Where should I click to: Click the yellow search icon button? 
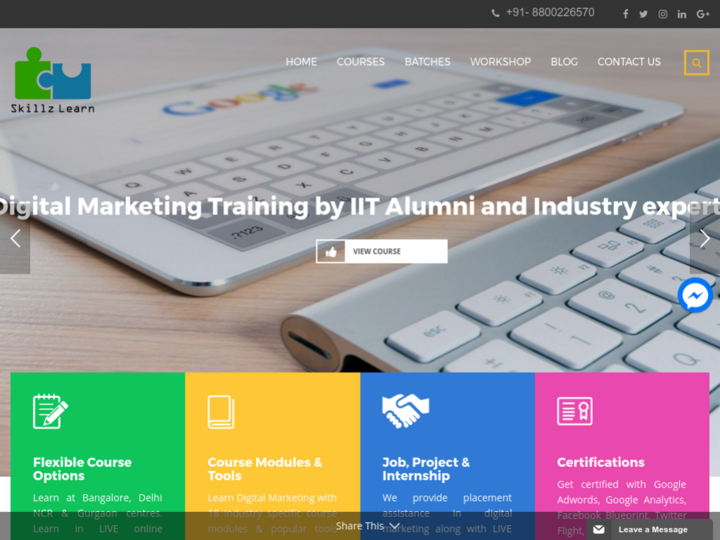697,62
